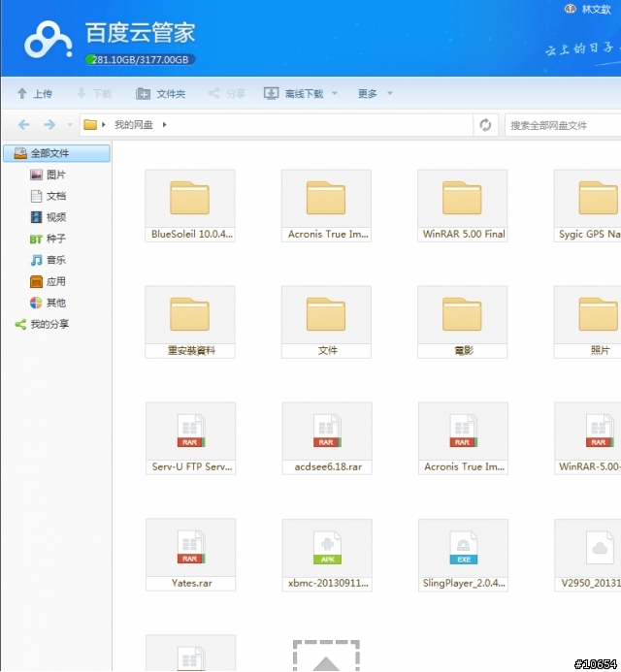Image resolution: width=621 pixels, height=672 pixels.
Task: Select the Yates.rar file
Action: [x=191, y=555]
